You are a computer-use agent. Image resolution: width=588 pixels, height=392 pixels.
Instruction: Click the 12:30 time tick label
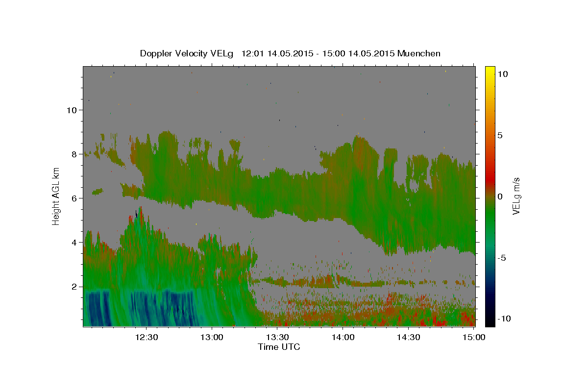(x=147, y=337)
